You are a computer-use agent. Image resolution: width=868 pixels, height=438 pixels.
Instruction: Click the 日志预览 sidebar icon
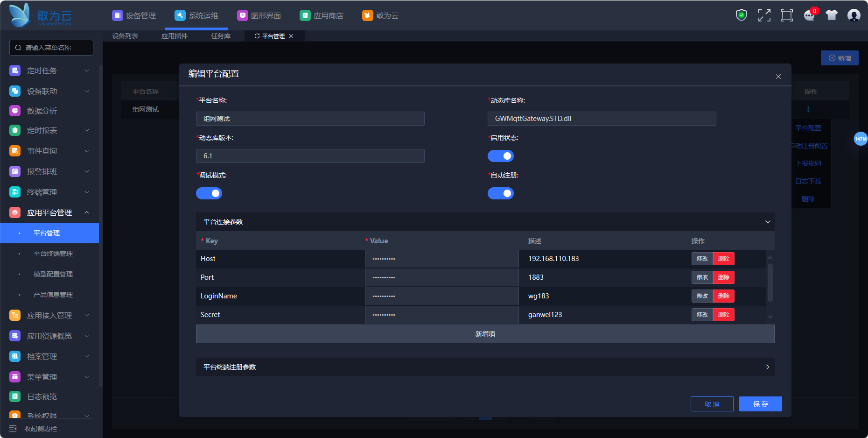[x=15, y=396]
